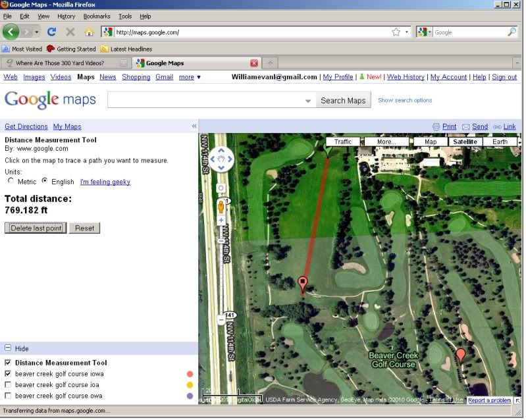Select the Metric units radio button
This screenshot has height=420, width=526.
point(11,181)
